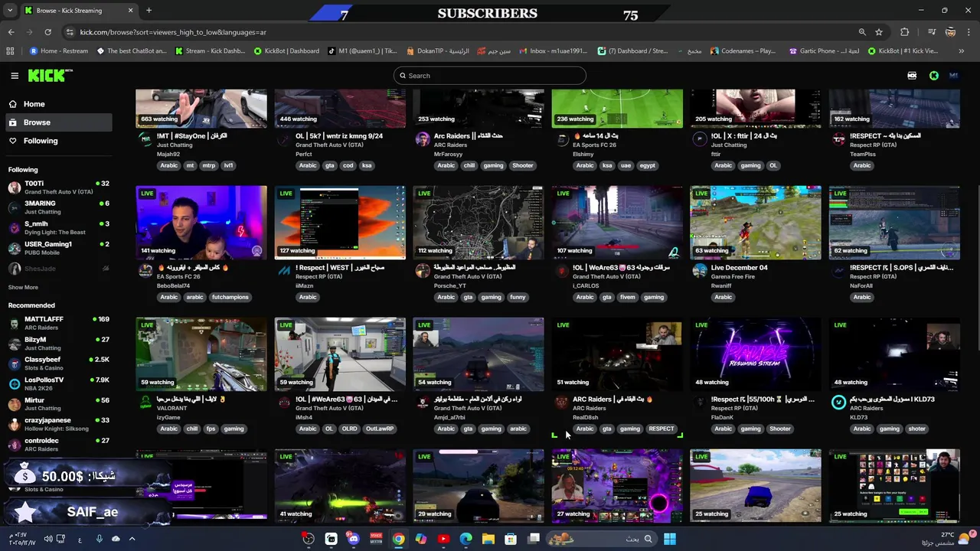Screen dimensions: 980x551
Task: Open Codenames bookmark
Action: point(743,51)
